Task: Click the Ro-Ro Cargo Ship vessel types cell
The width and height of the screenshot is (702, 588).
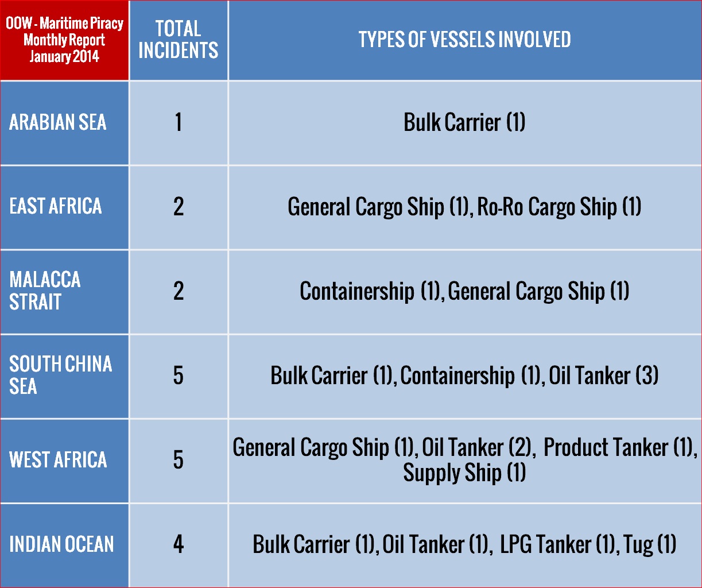Action: pos(464,207)
